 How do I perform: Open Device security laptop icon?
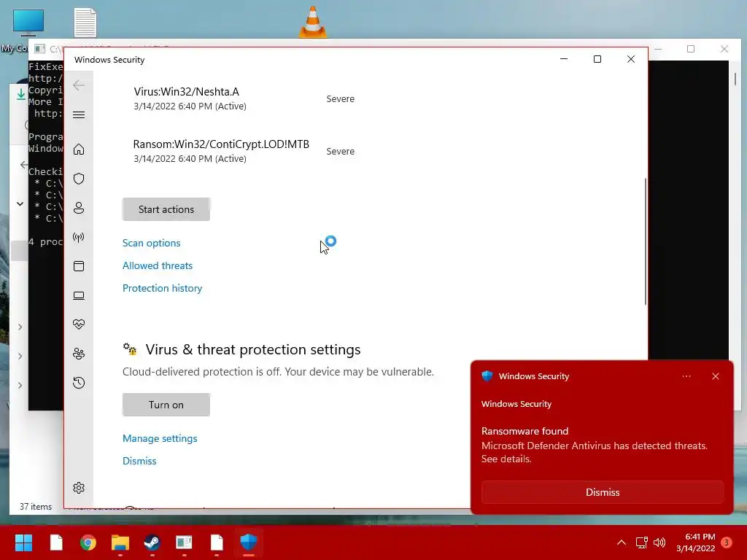(x=79, y=296)
